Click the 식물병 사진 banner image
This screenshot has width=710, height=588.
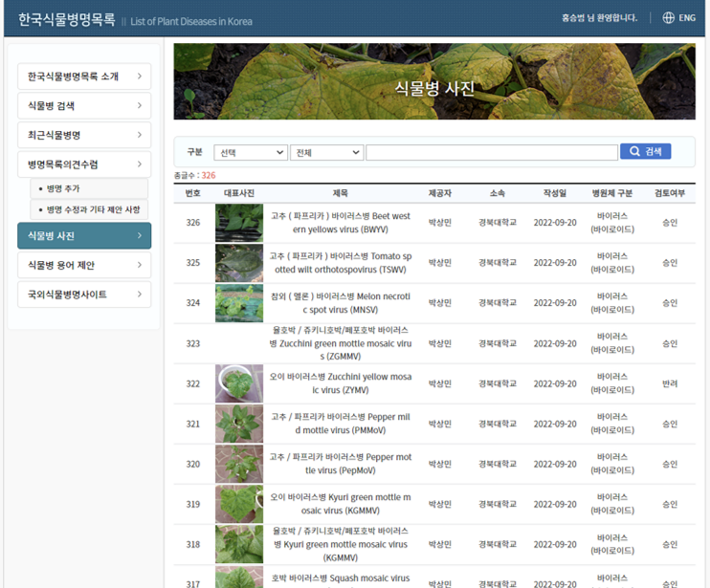(x=434, y=81)
